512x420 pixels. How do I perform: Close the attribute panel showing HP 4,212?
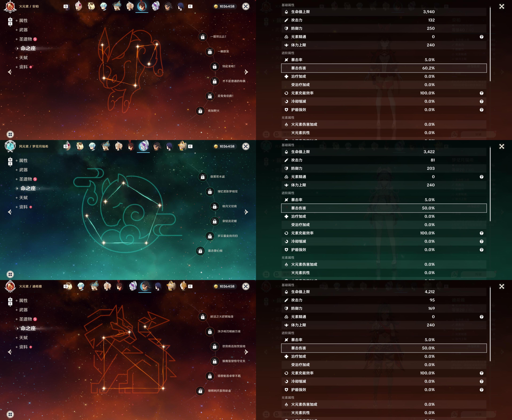(x=502, y=286)
